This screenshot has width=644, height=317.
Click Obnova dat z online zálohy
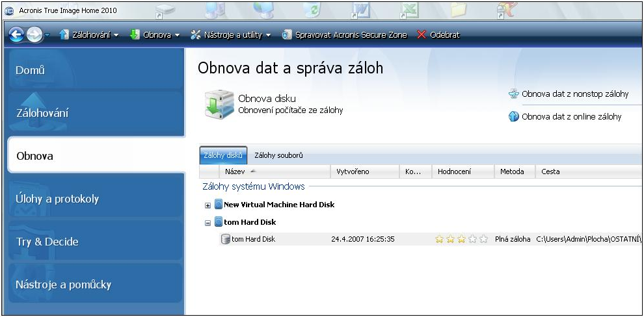(571, 117)
